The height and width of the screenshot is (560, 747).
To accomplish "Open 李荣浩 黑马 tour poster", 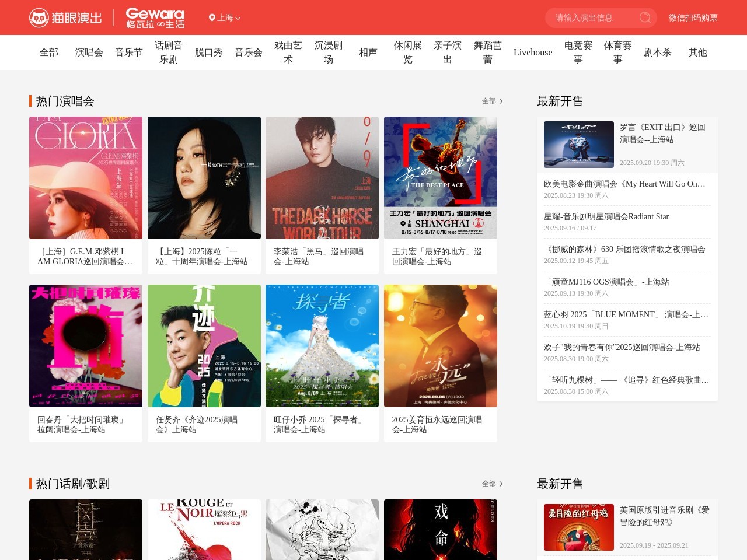I will pos(322,178).
